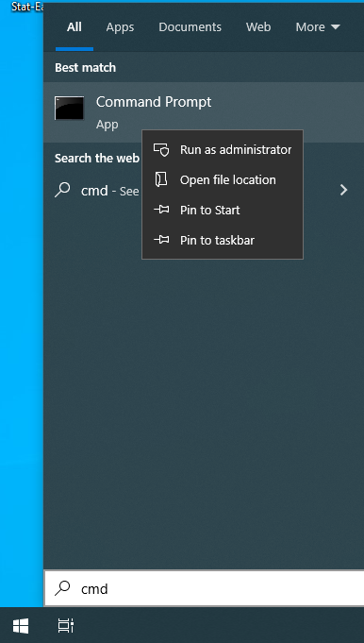Click the Open file location folder icon
The image size is (364, 643).
pos(161,179)
